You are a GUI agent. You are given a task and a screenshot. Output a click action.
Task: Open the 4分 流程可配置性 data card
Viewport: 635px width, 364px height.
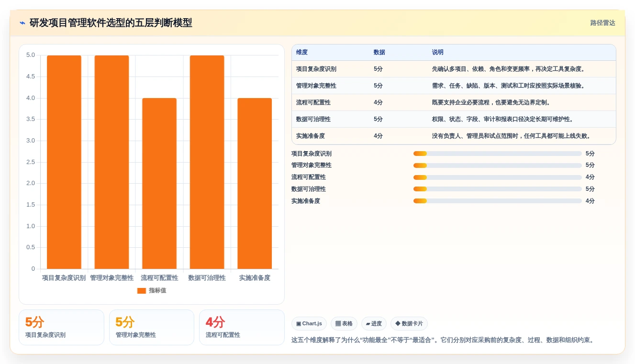pyautogui.click(x=242, y=327)
